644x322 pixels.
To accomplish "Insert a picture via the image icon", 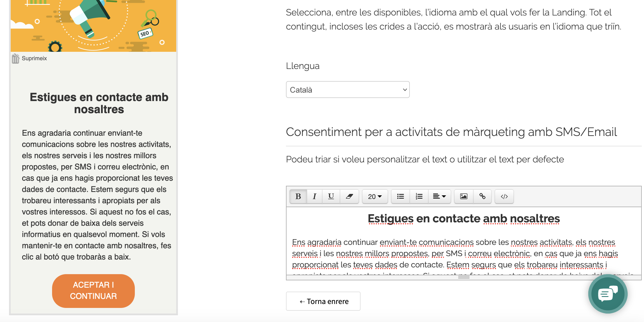I will coord(464,196).
